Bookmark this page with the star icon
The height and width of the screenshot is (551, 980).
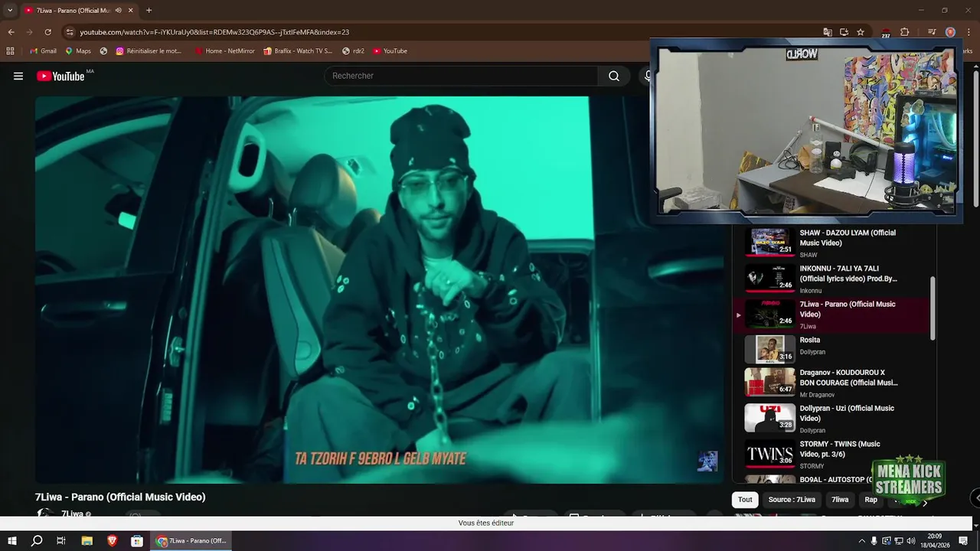tap(861, 32)
